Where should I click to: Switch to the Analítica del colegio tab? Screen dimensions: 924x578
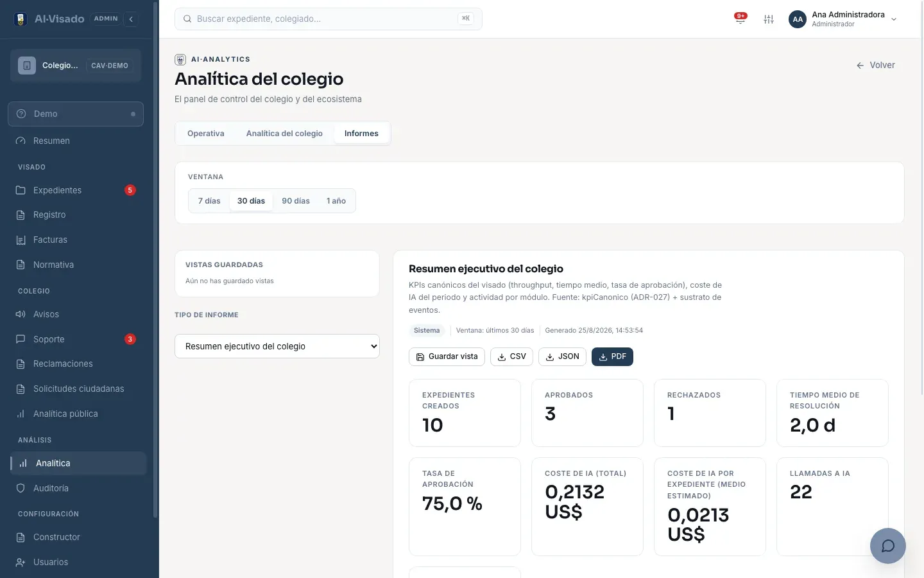point(284,134)
